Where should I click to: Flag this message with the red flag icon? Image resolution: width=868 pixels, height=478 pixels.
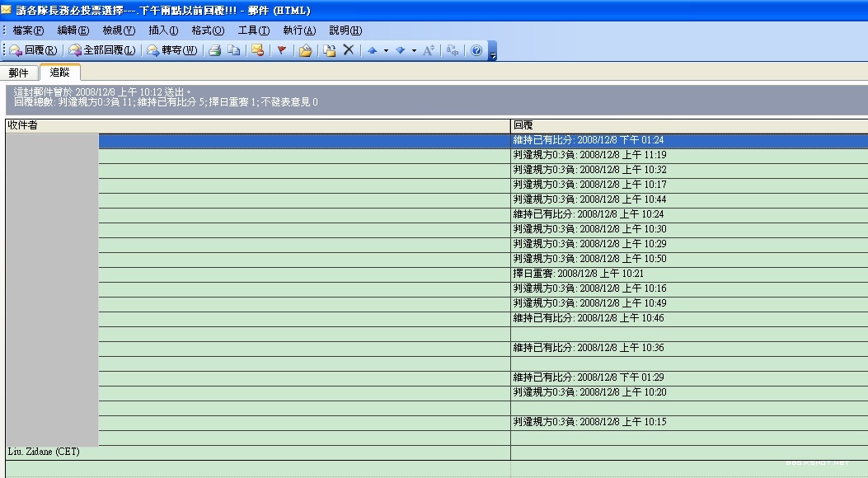coord(281,50)
